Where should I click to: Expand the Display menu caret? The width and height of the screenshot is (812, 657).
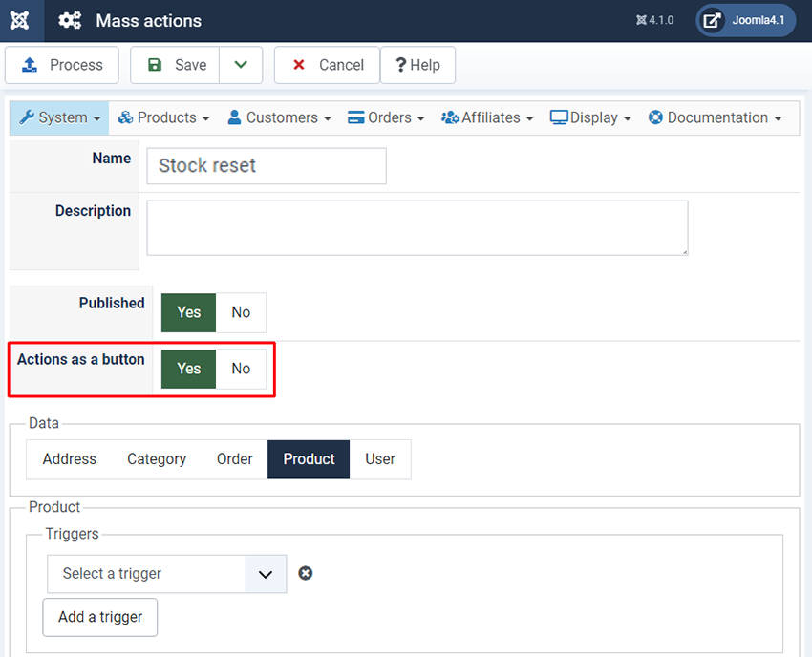(627, 119)
